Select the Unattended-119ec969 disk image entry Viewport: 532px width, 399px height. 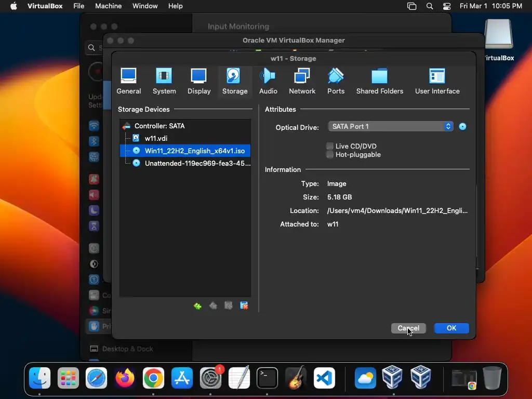tap(185, 163)
